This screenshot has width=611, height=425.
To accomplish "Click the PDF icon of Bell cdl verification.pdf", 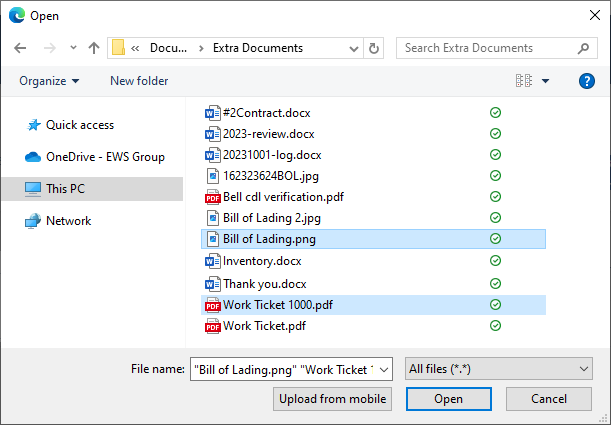I will (x=211, y=197).
